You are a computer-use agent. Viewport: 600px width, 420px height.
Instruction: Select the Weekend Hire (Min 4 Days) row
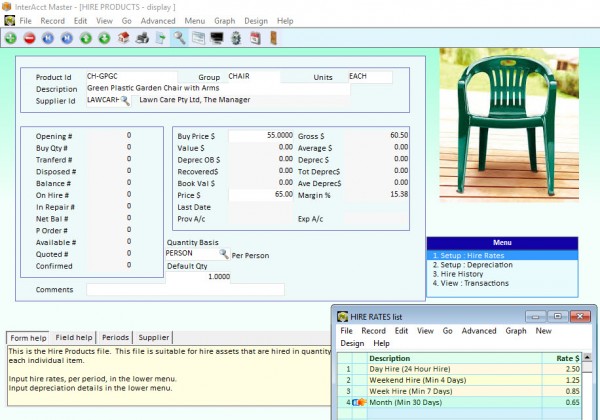pyautogui.click(x=459, y=380)
